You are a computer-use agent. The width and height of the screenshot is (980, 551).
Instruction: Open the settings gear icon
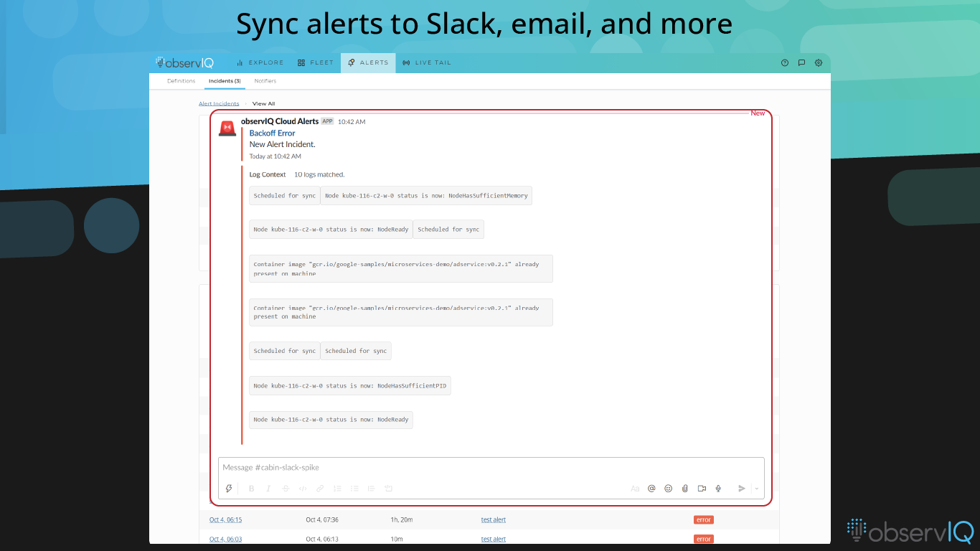[x=819, y=62]
